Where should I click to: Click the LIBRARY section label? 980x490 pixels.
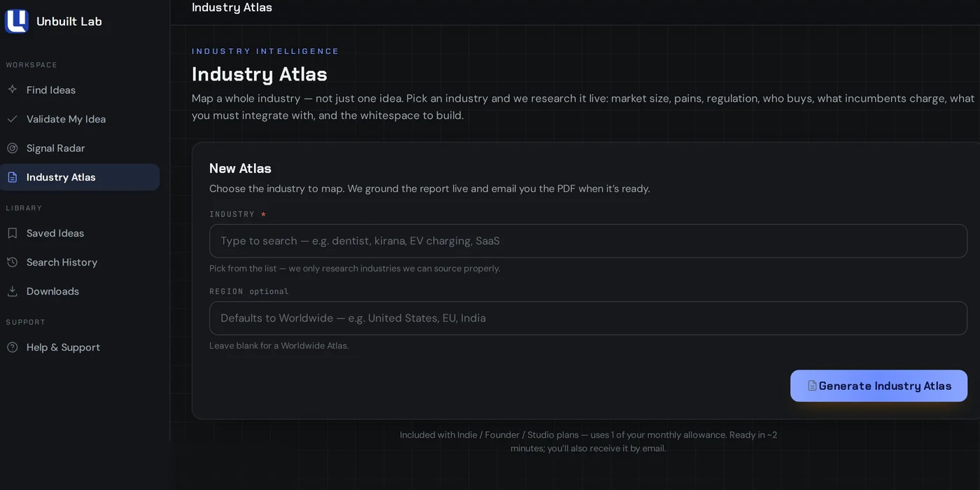pyautogui.click(x=24, y=208)
